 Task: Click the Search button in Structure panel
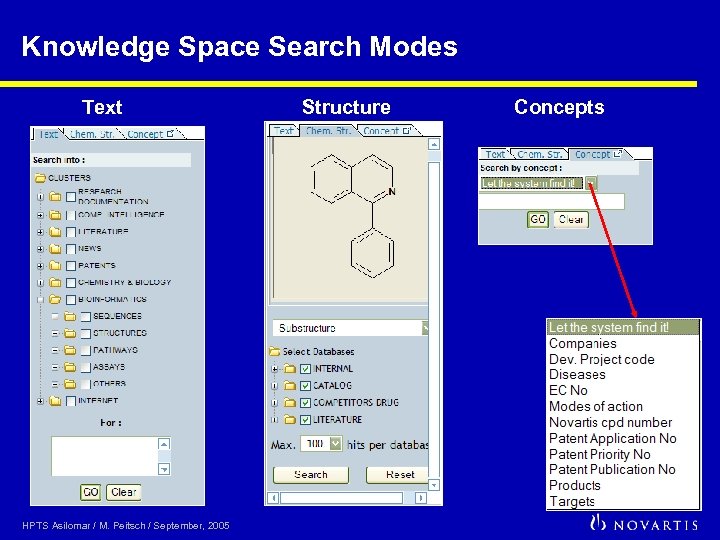[x=311, y=475]
